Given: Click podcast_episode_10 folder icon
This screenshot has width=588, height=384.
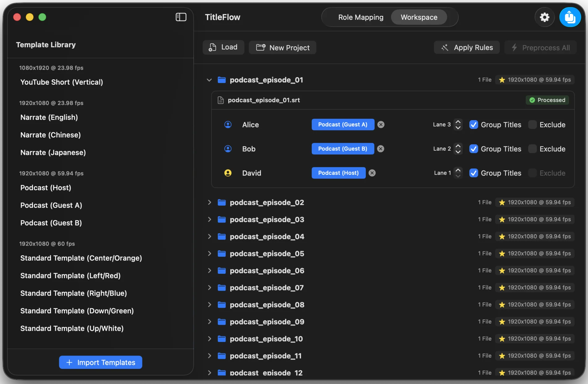Looking at the screenshot, I should point(222,338).
